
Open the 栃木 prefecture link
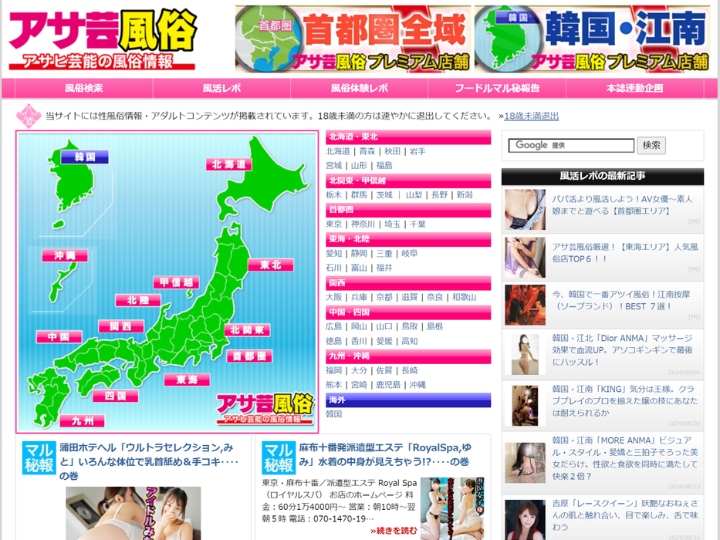pos(334,195)
